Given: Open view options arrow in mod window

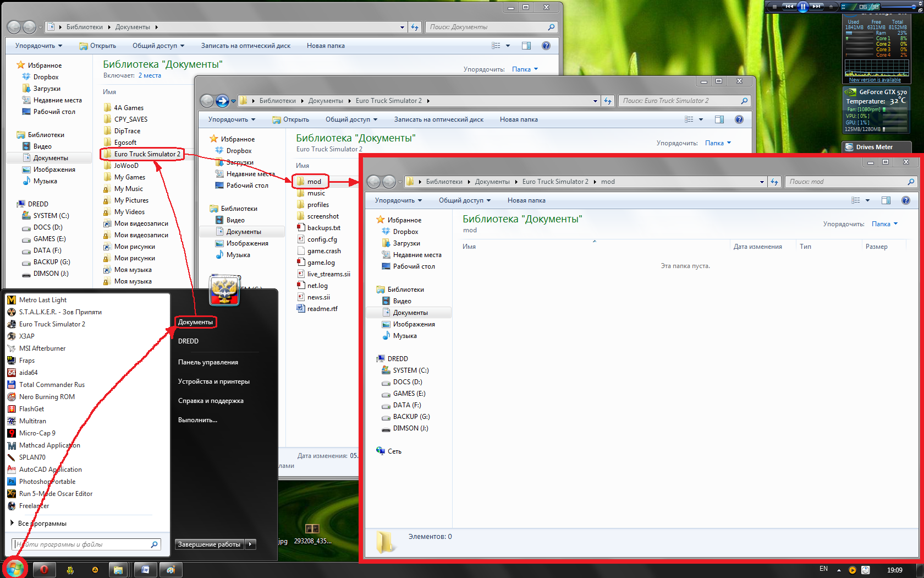Looking at the screenshot, I should pyautogui.click(x=867, y=200).
